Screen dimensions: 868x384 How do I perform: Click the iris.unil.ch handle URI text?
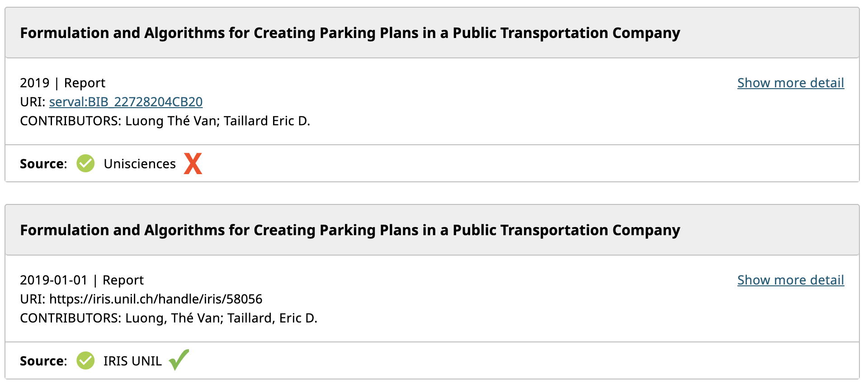(x=156, y=299)
